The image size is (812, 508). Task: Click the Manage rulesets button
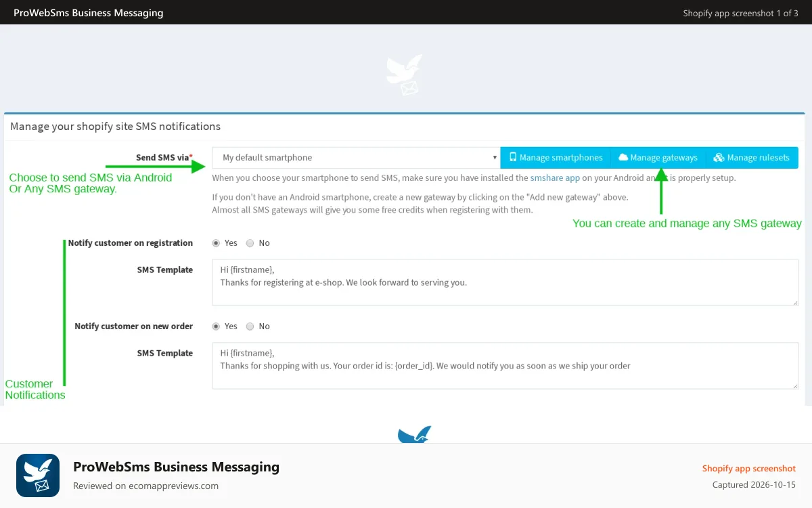[x=752, y=158]
